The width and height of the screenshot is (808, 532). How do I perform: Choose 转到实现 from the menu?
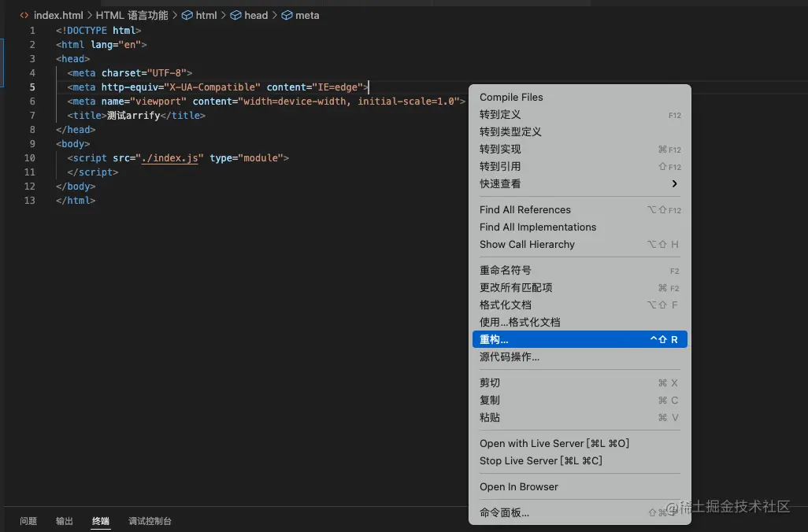click(x=580, y=150)
